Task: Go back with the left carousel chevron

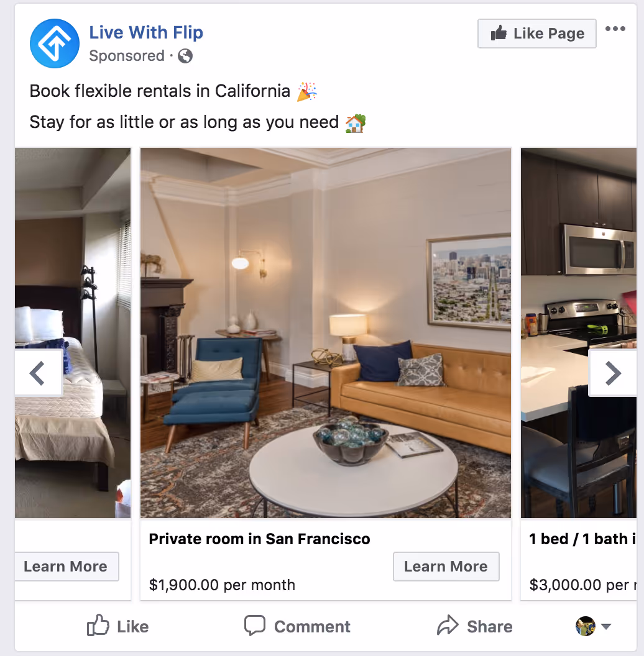Action: coord(39,373)
